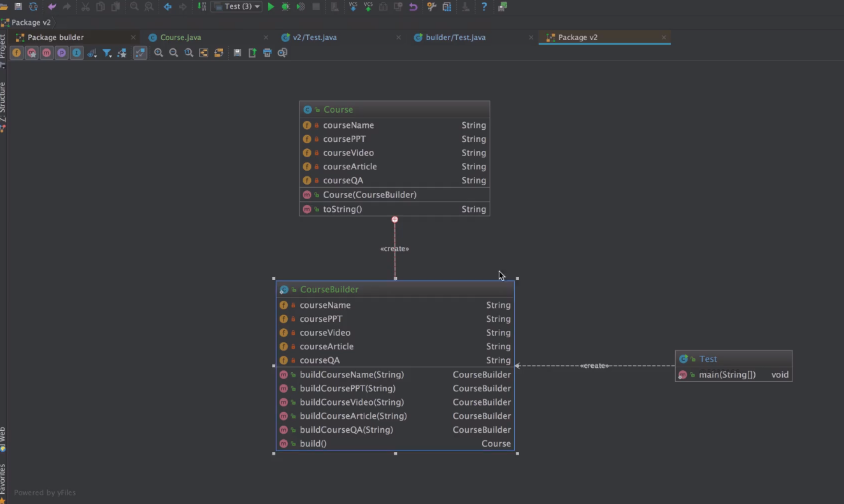Click VCS commit changes icon
This screenshot has width=844, height=504.
tap(368, 6)
